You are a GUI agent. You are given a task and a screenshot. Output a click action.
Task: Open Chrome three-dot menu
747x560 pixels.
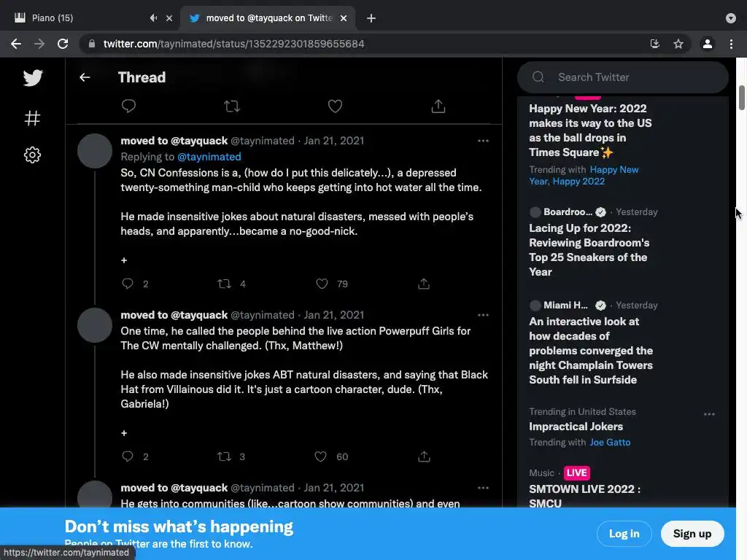tap(731, 44)
